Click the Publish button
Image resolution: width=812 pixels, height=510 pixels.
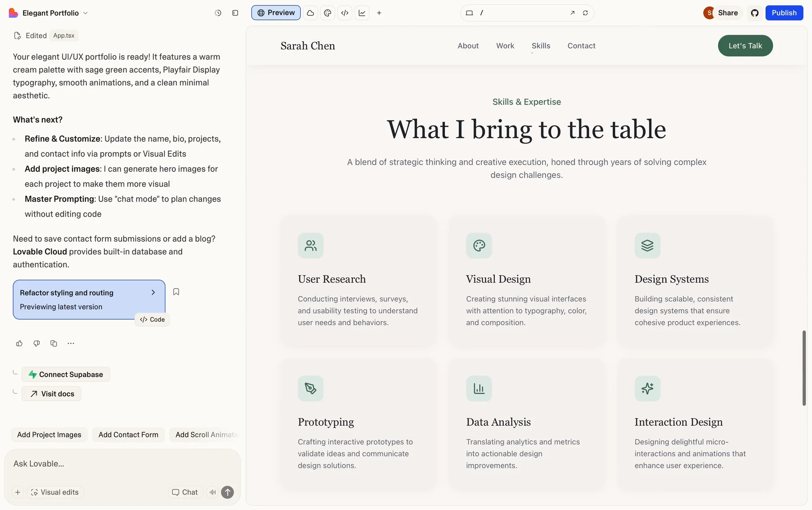click(784, 13)
